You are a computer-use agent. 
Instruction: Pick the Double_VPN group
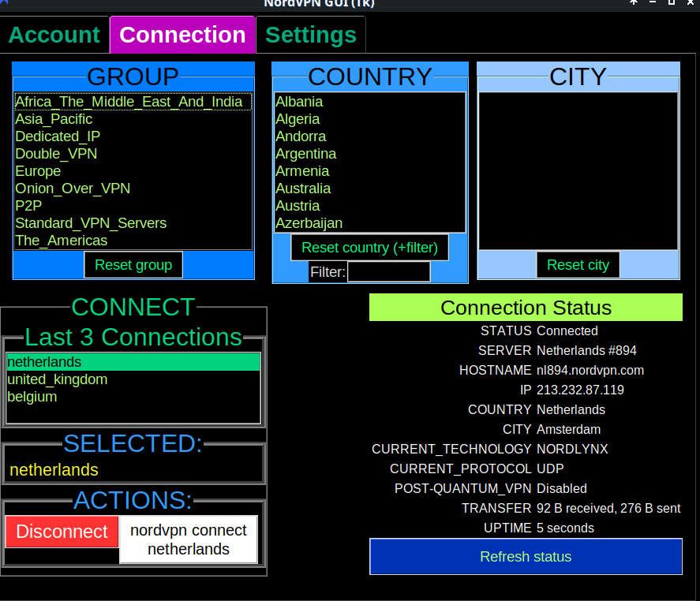(x=133, y=154)
